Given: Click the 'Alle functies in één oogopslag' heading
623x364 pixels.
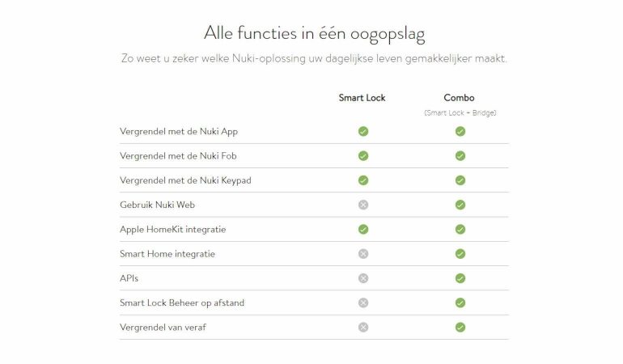Looking at the screenshot, I should (x=315, y=34).
